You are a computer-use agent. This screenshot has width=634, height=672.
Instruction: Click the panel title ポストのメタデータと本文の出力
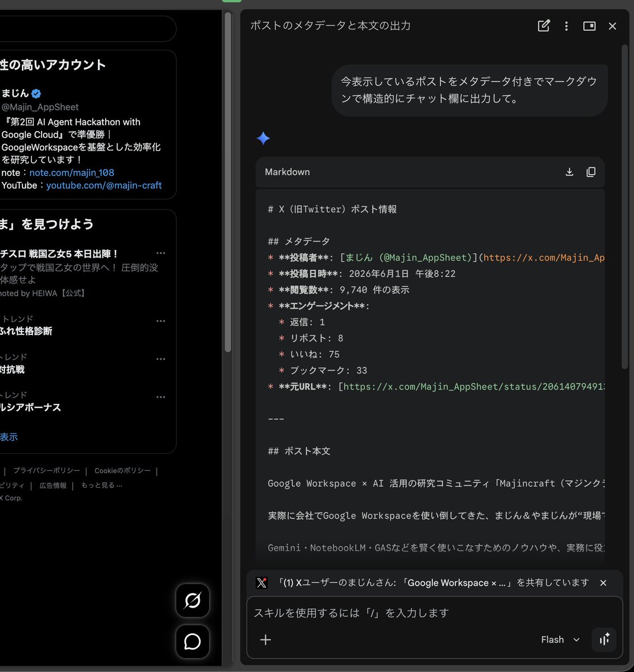[x=330, y=26]
